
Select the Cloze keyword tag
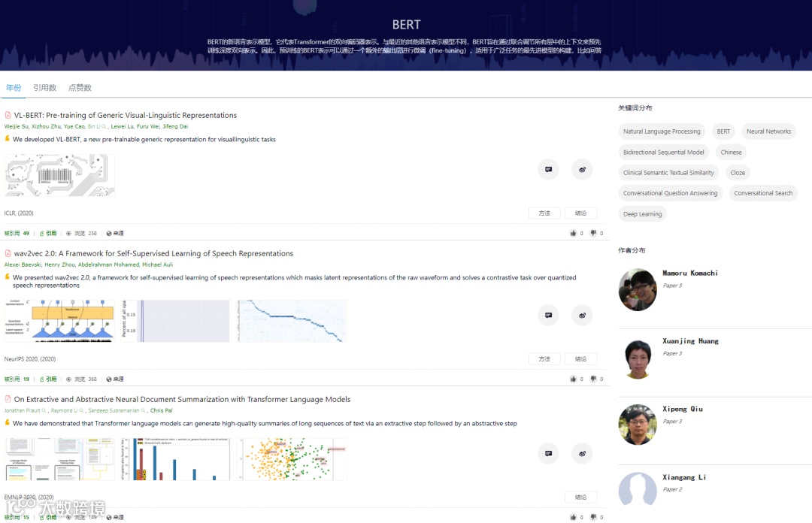click(x=738, y=172)
